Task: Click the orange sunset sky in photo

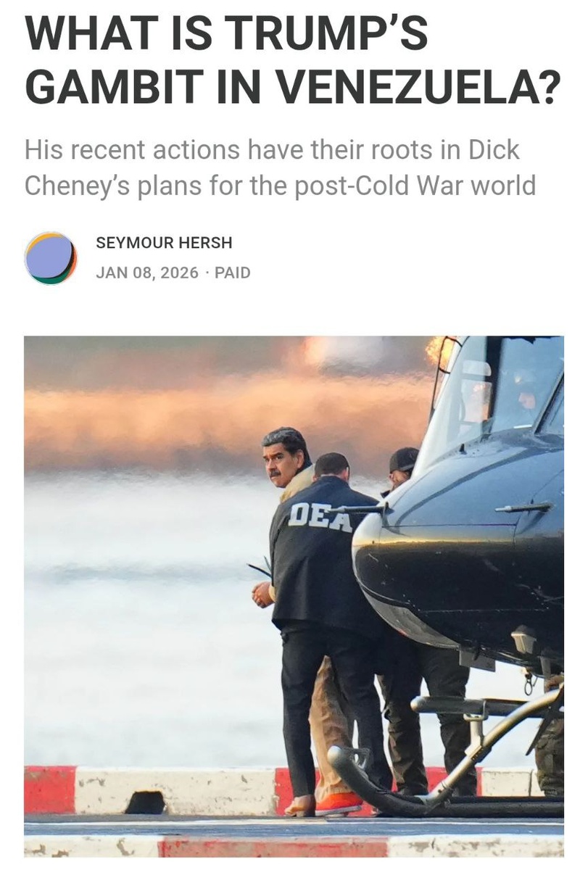Action: pyautogui.click(x=218, y=406)
